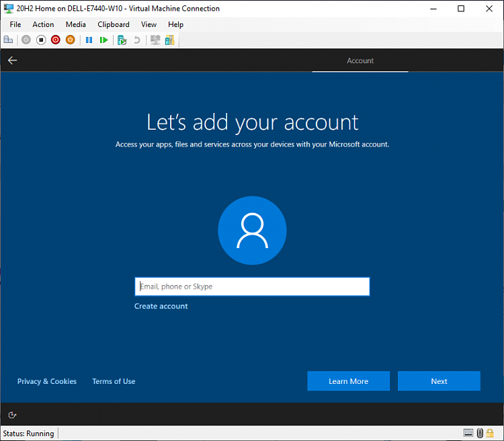Image resolution: width=504 pixels, height=441 pixels.
Task: Click the mouse status icon
Action: pyautogui.click(x=480, y=433)
